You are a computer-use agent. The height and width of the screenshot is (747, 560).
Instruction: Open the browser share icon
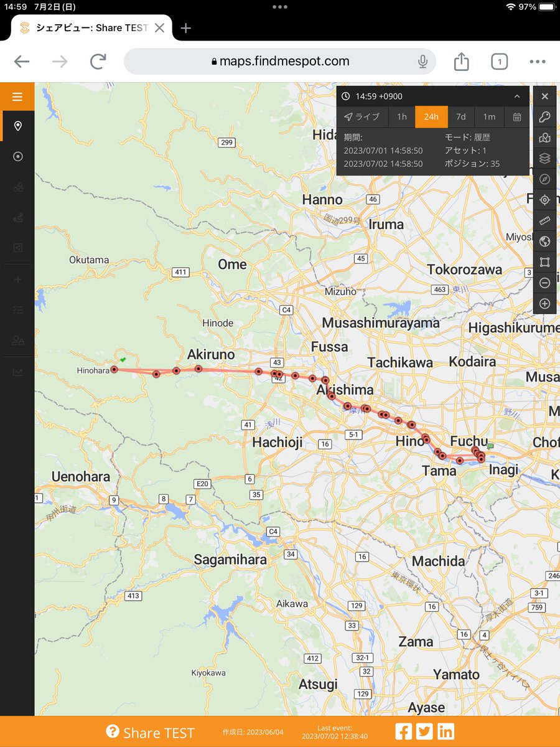pyautogui.click(x=461, y=61)
